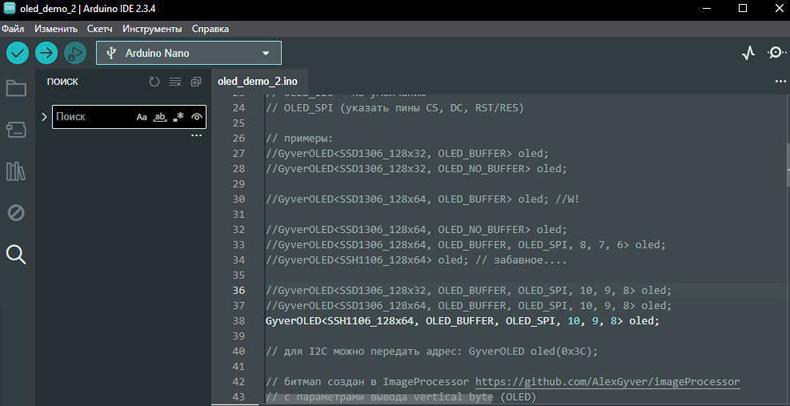The image size is (790, 406).
Task: Open the Serial Plotter
Action: [749, 53]
